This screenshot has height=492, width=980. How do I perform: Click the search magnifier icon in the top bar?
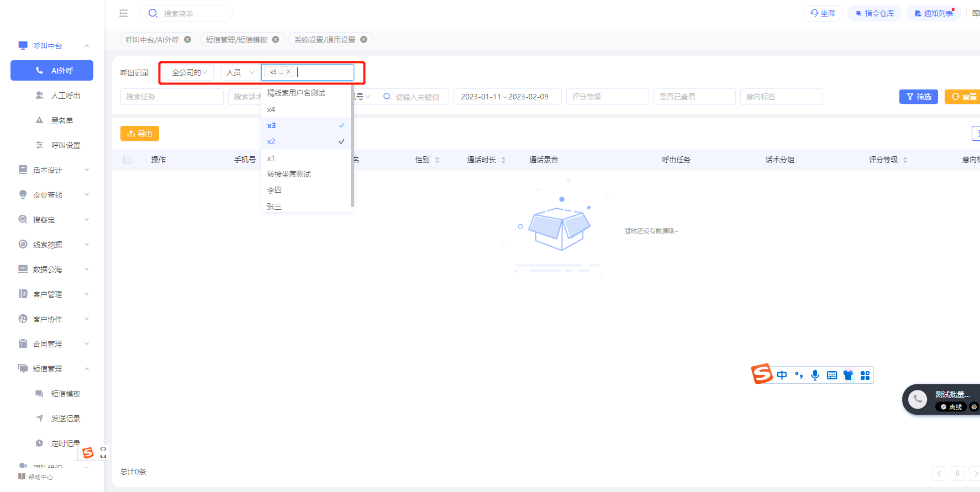(x=153, y=13)
